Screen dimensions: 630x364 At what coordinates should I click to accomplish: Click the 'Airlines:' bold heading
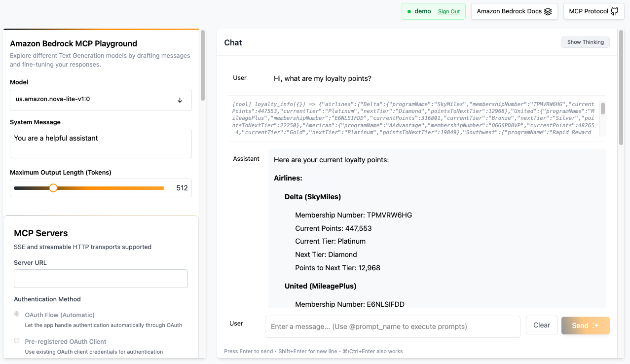[x=288, y=178]
